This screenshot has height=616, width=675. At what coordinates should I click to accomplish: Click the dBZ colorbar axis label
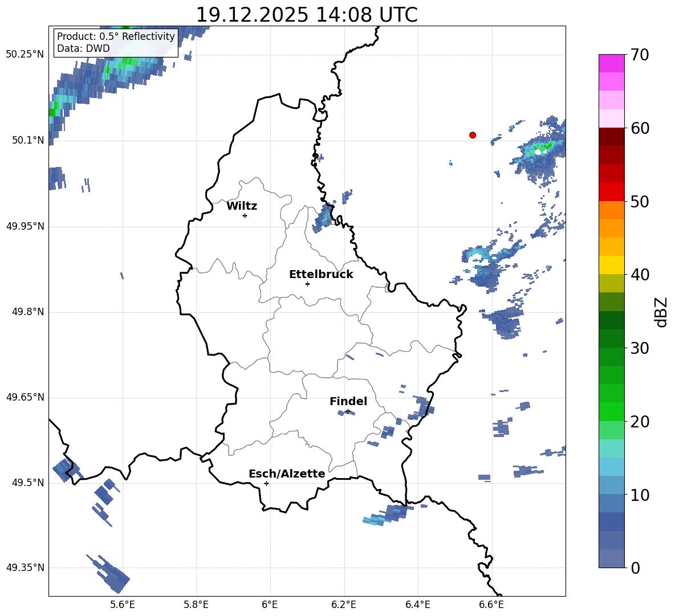pos(661,312)
